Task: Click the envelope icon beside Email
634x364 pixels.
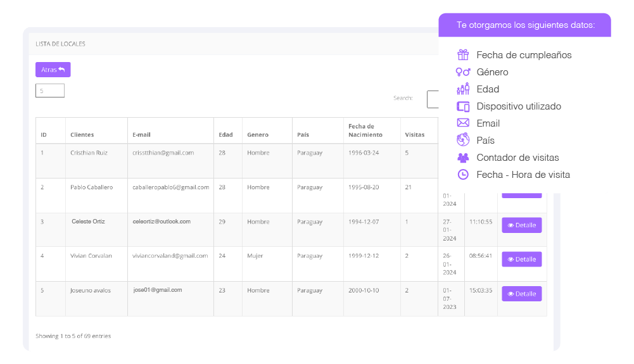Action: (x=463, y=123)
